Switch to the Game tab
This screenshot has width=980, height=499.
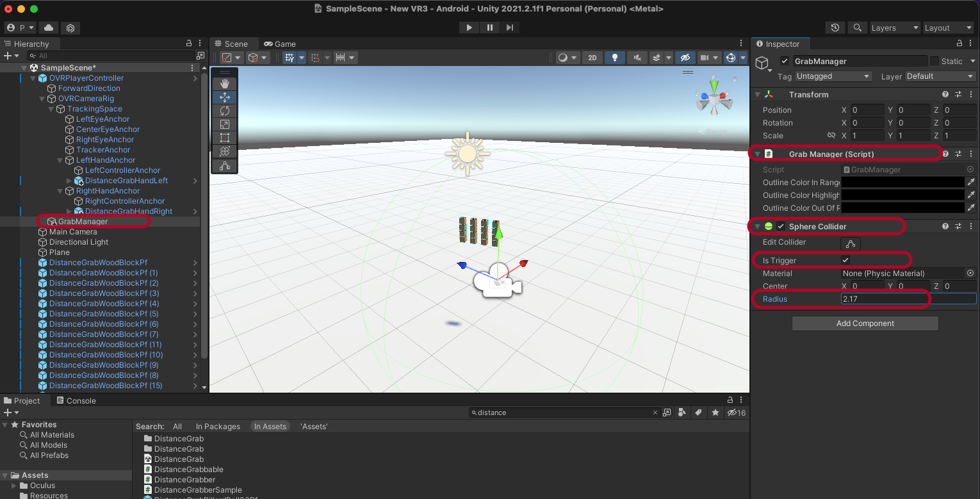coord(280,44)
